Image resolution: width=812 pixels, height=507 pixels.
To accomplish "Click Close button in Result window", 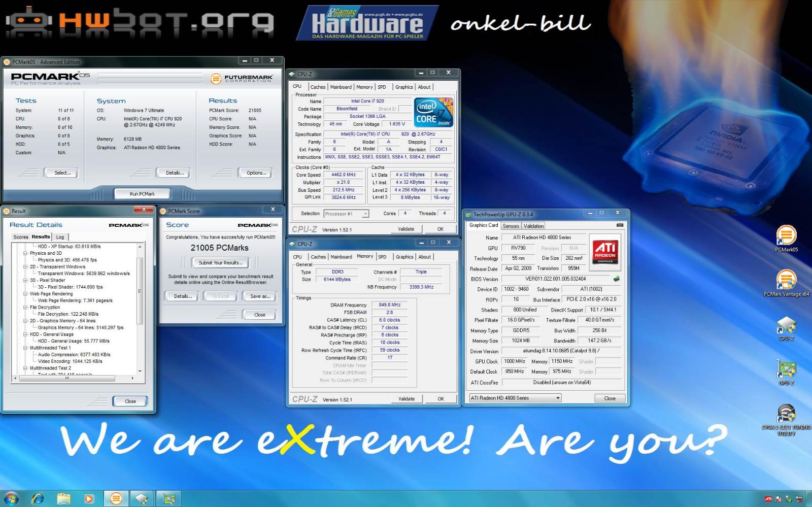I will [130, 401].
